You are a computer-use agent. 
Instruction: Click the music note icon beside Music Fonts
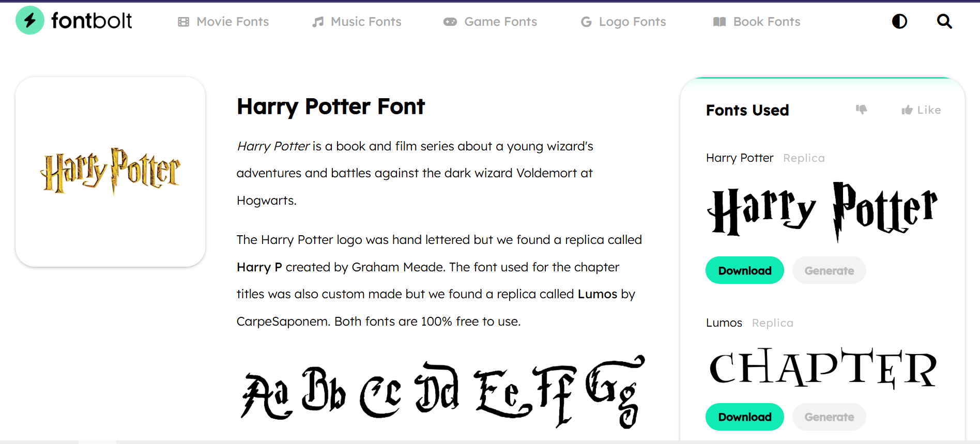318,22
